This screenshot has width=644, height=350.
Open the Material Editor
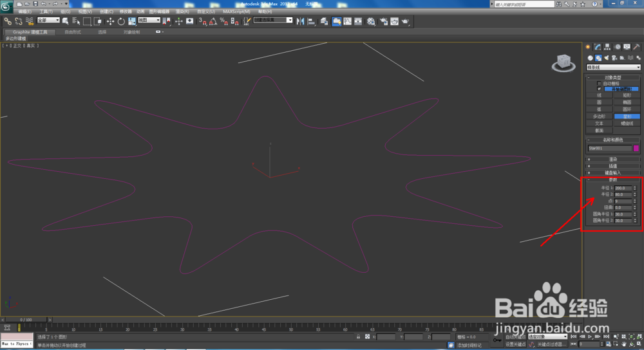coord(371,21)
